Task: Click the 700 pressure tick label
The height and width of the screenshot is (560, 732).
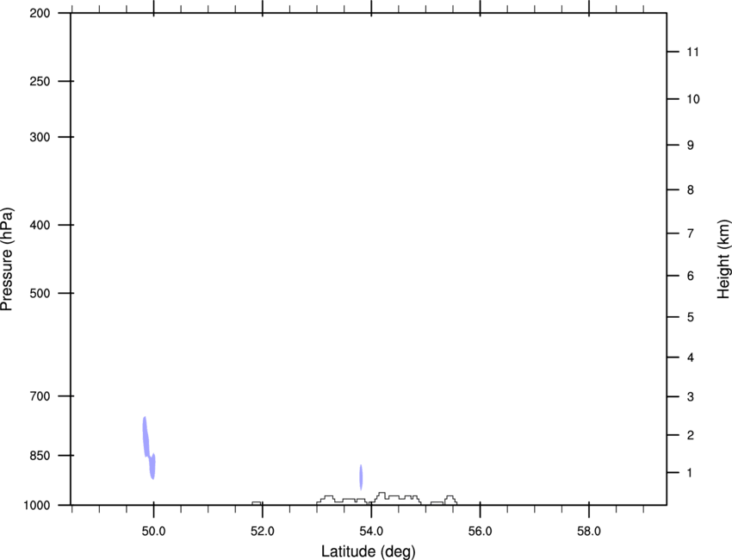Action: (x=40, y=396)
